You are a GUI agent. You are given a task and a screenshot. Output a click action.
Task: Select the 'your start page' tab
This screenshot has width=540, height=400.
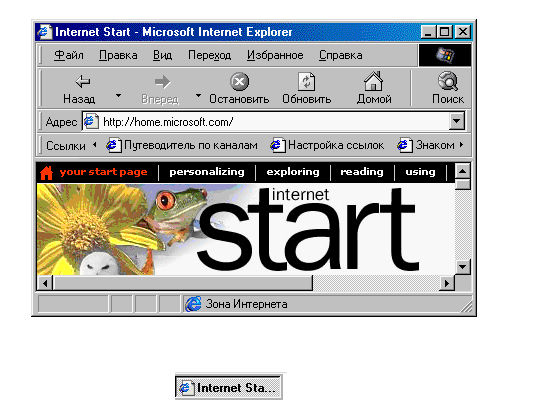click(103, 172)
